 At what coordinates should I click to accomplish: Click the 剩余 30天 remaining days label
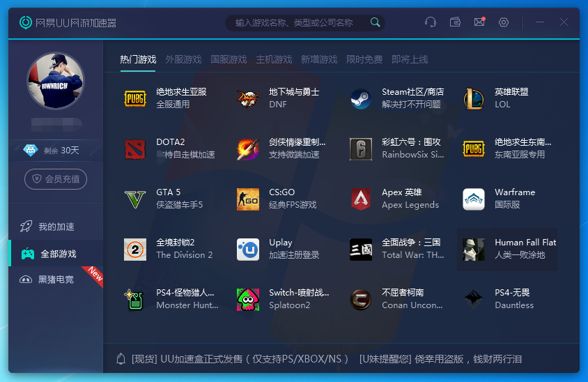(61, 151)
